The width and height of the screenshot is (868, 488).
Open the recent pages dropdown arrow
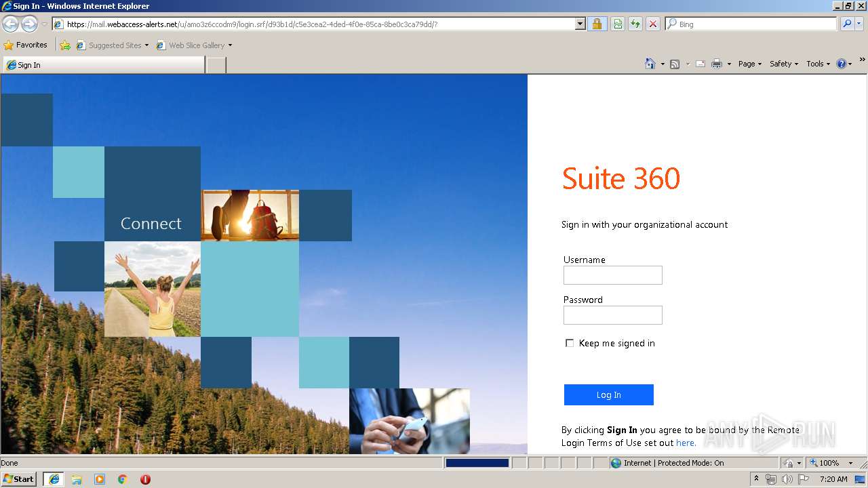44,24
